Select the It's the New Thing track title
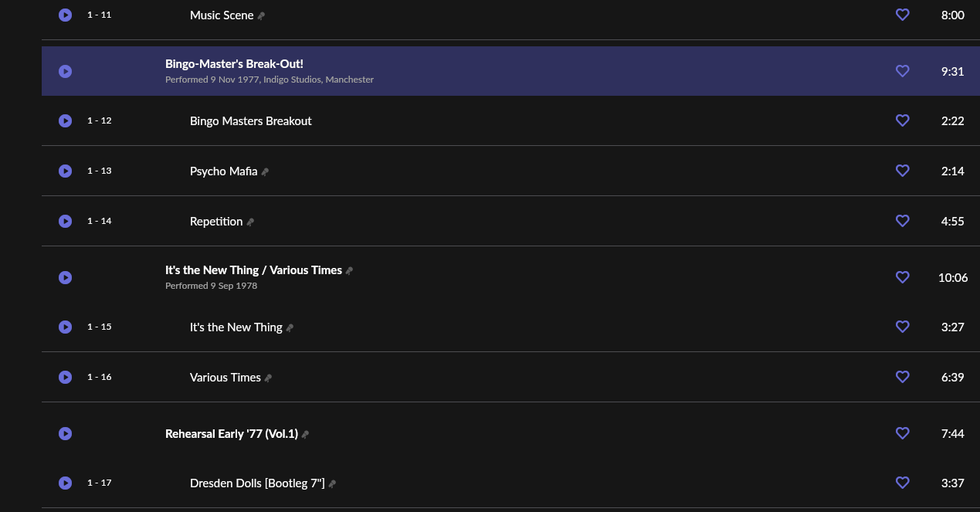 pyautogui.click(x=236, y=327)
